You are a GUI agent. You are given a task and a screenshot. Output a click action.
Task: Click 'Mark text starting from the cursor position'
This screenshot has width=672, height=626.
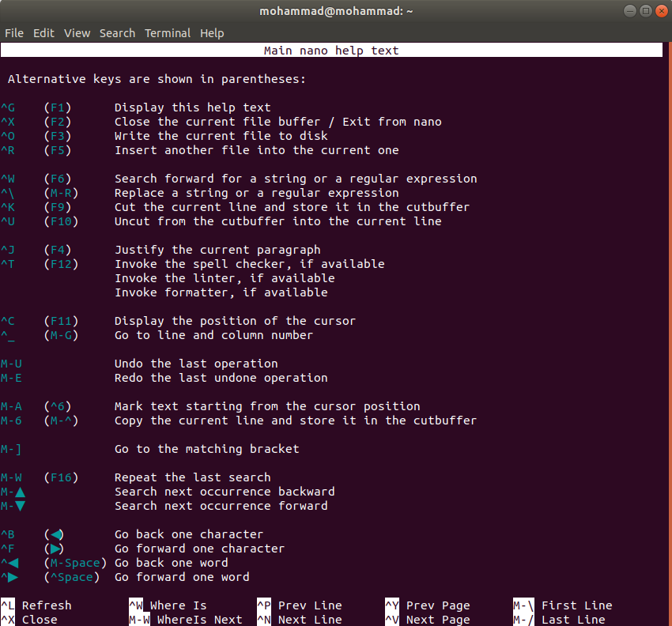click(267, 406)
